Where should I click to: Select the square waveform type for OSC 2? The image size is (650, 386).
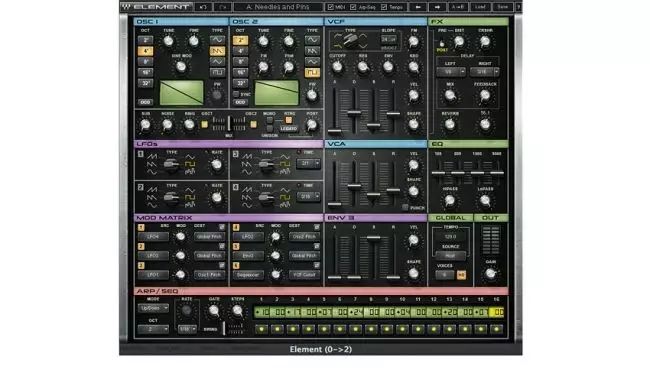click(x=312, y=73)
